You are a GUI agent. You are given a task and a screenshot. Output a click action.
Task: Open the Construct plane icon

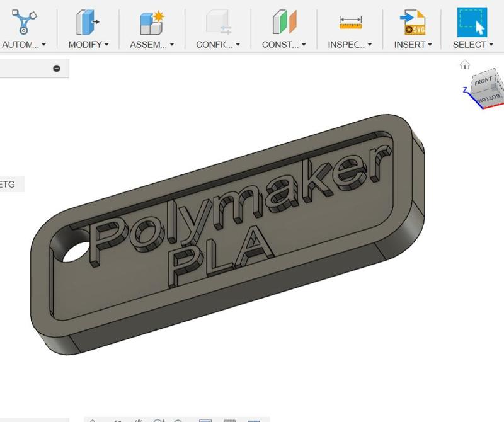[284, 22]
